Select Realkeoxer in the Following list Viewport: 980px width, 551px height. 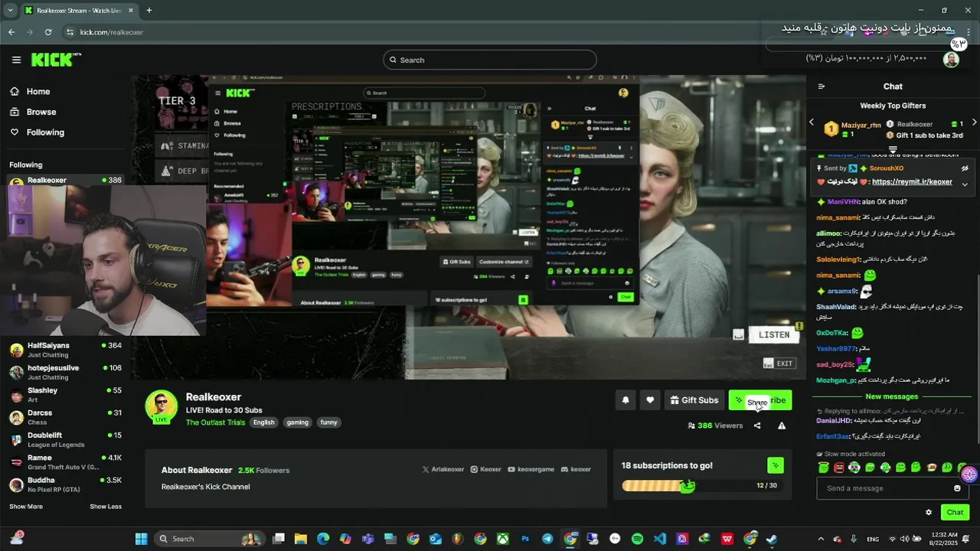65,181
